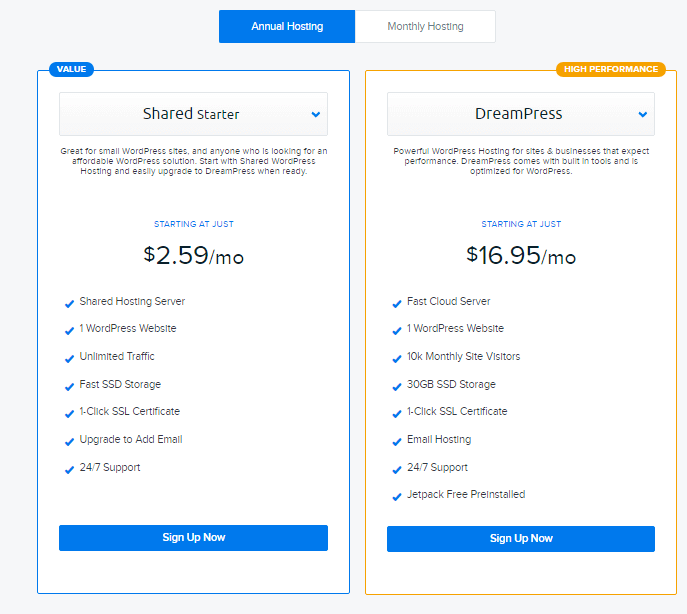
Task: Click the HIGH PERFORMANCE badge
Action: point(610,69)
